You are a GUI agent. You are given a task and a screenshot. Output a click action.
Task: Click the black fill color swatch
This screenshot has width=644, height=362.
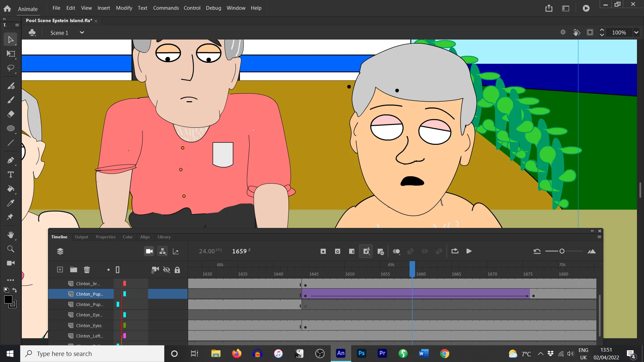tap(8, 300)
